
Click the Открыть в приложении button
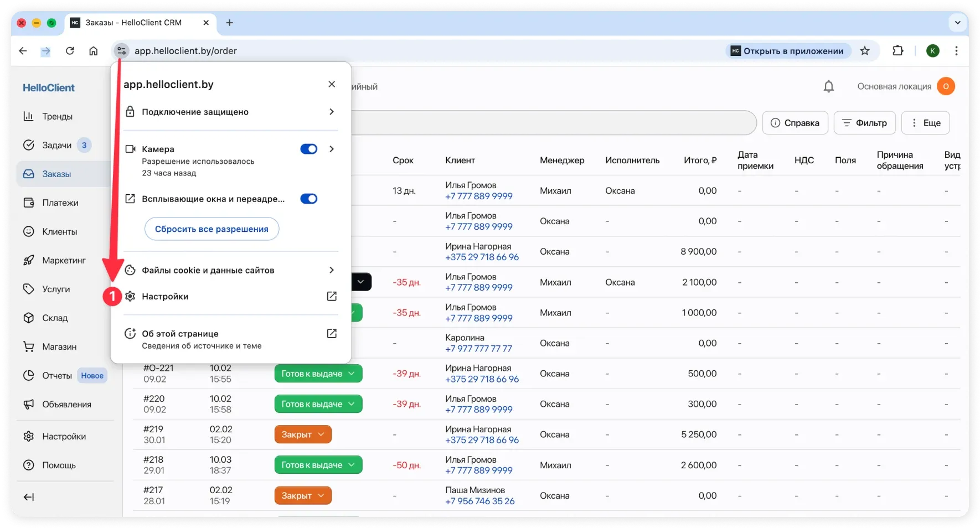click(787, 50)
